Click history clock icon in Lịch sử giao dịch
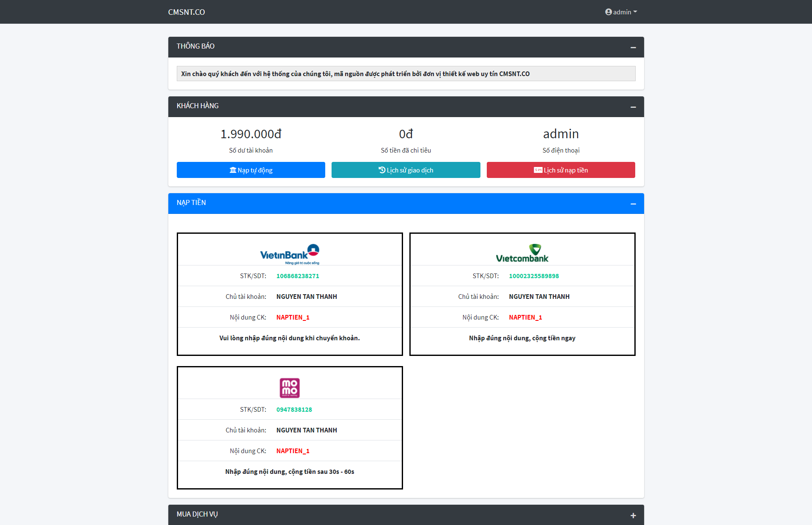The image size is (812, 525). click(382, 170)
